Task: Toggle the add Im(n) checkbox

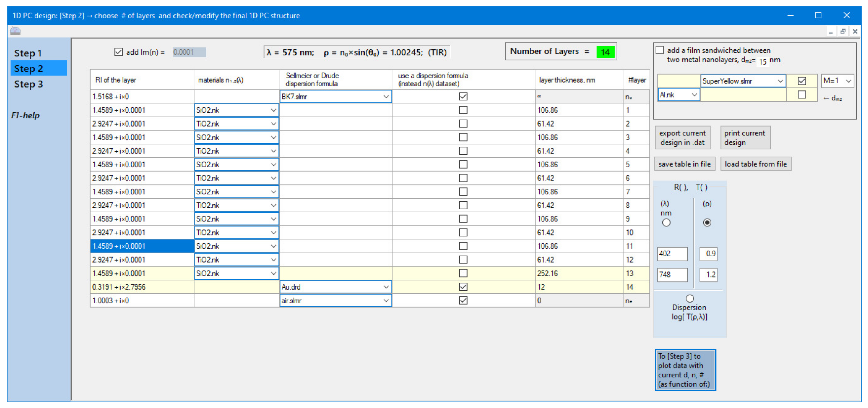Action: click(x=118, y=52)
